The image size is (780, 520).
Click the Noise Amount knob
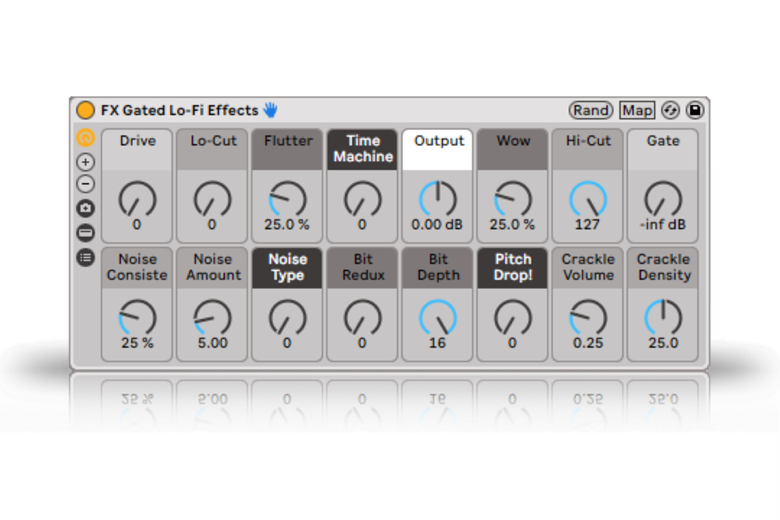pyautogui.click(x=212, y=317)
